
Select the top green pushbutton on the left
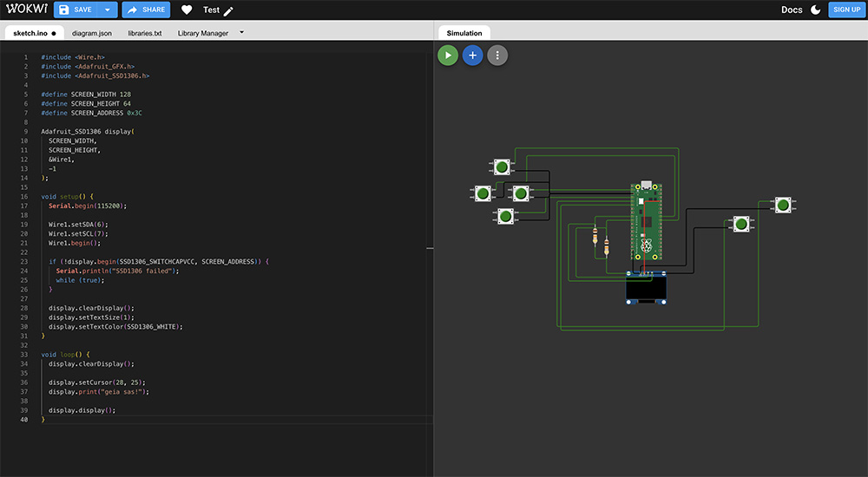[x=502, y=167]
